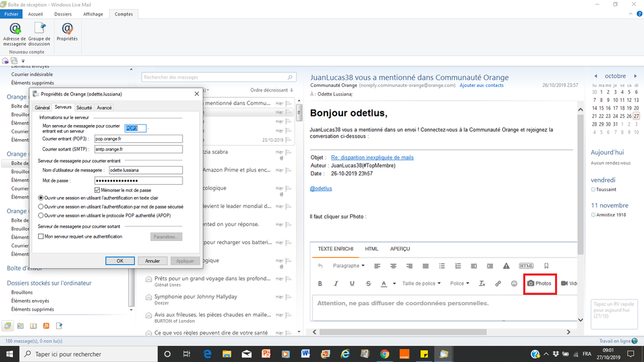Screen dimensions: 644x362
Task: Click Annuler in the properties dialog
Action: tap(152, 261)
